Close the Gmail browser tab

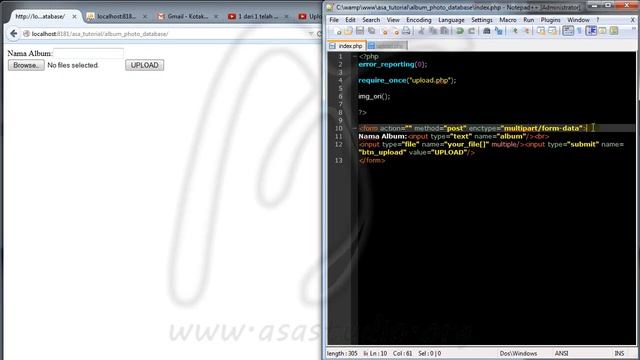click(216, 17)
